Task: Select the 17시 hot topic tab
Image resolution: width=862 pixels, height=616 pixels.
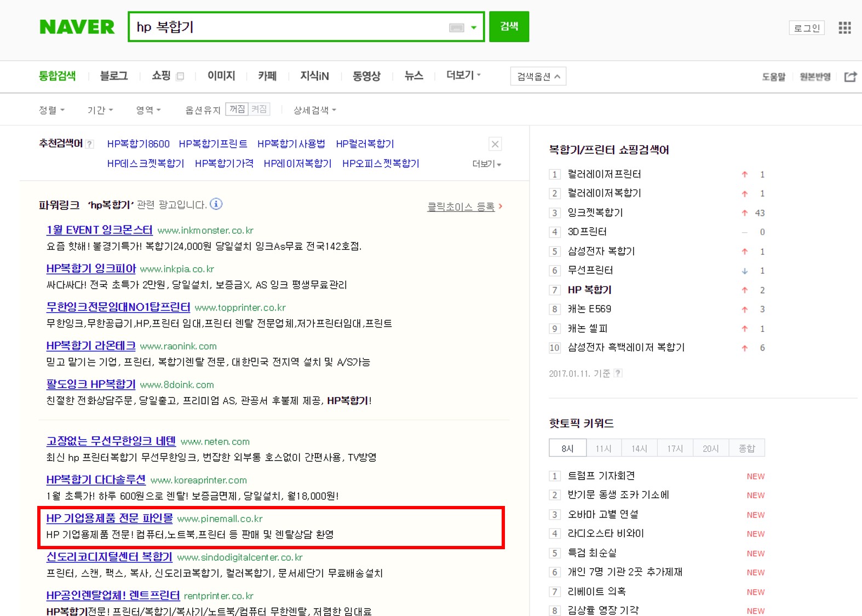Action: tap(675, 448)
